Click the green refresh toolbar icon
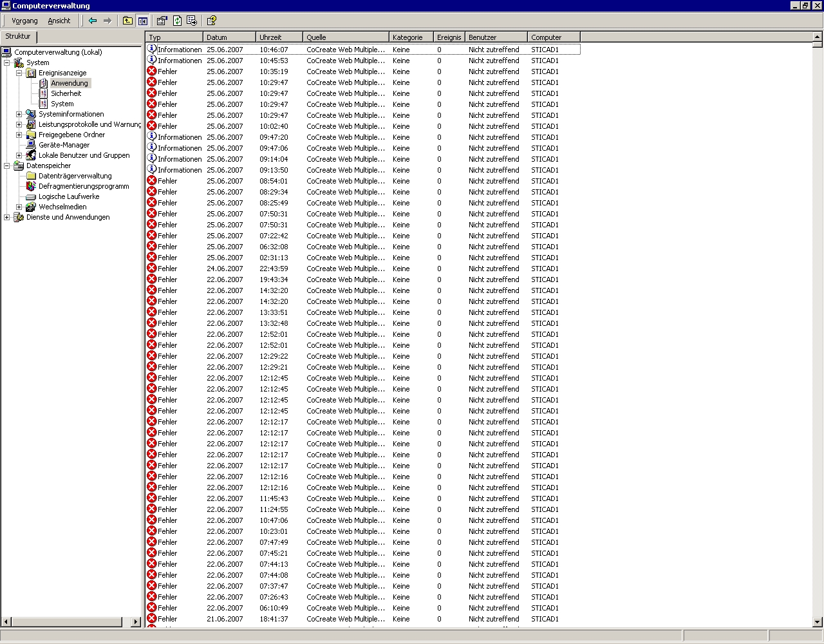 (177, 21)
